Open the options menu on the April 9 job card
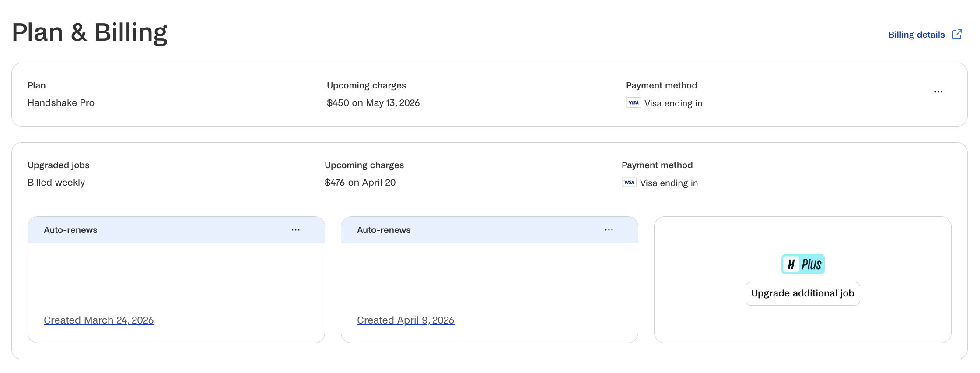Image resolution: width=980 pixels, height=373 pixels. point(609,230)
